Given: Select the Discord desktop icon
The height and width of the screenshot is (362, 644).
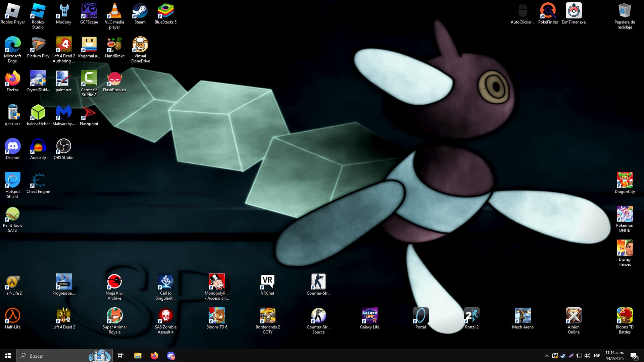Looking at the screenshot, I should [x=12, y=149].
